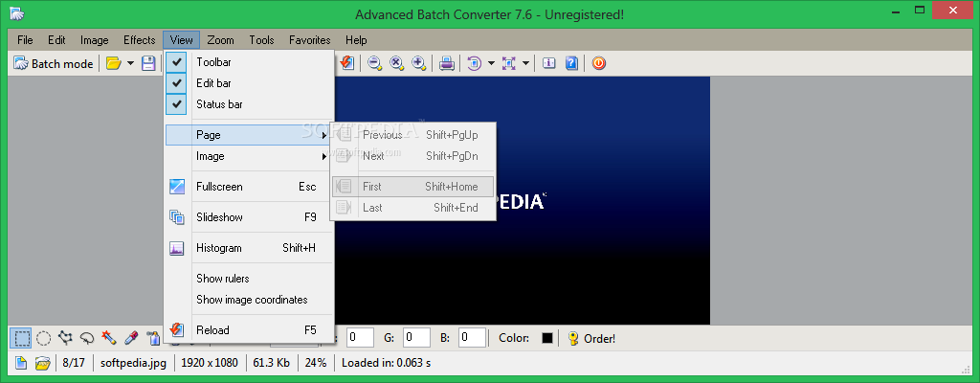
Task: Open the Help menu
Action: pyautogui.click(x=356, y=40)
